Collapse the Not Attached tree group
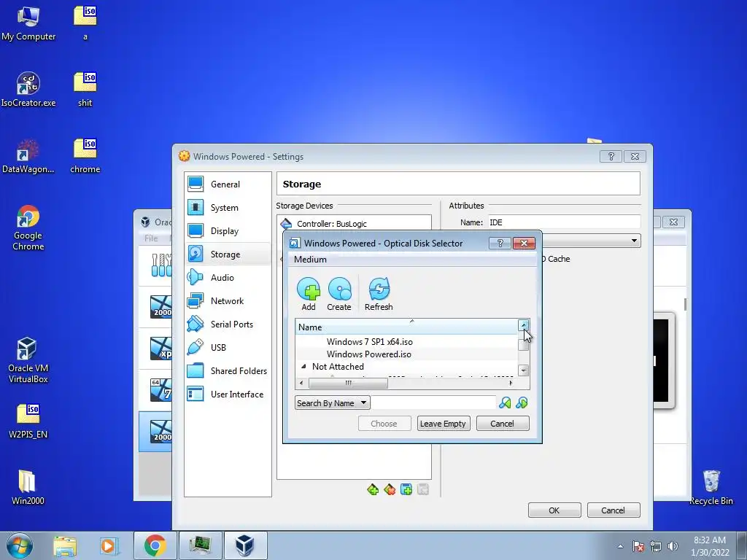The height and width of the screenshot is (560, 747). (303, 366)
